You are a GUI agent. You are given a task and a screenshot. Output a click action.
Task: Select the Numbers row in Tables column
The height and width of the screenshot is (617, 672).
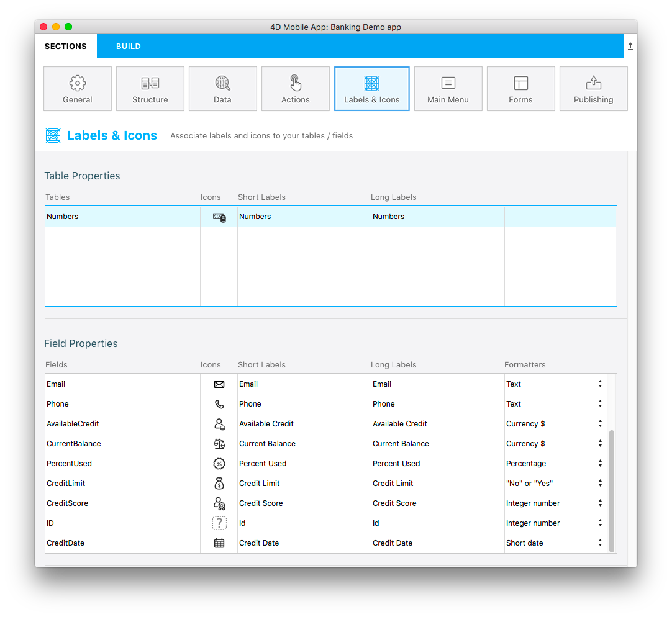tap(122, 217)
